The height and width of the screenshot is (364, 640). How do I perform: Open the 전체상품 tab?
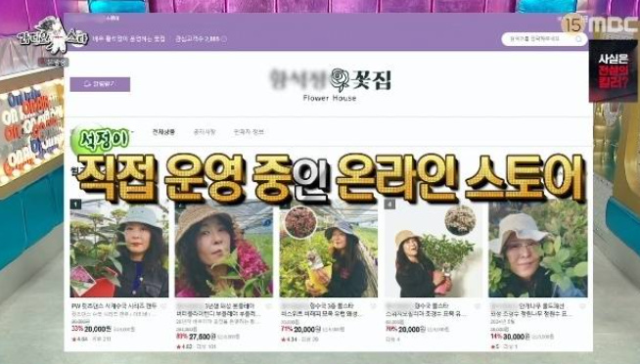163,132
